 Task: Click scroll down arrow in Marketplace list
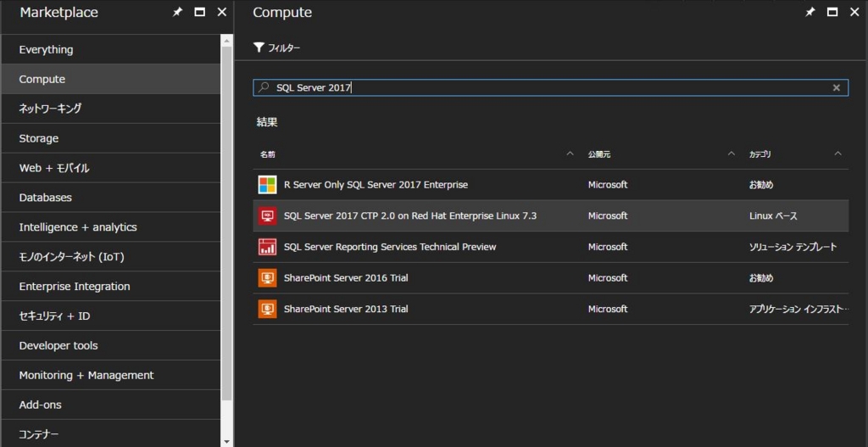[x=227, y=441]
